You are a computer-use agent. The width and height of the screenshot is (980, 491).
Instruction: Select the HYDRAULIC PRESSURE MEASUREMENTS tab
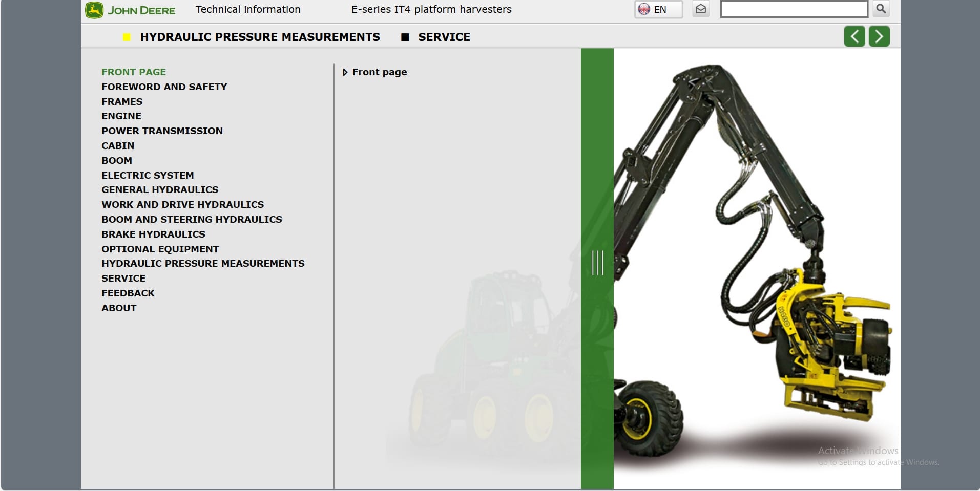(260, 37)
